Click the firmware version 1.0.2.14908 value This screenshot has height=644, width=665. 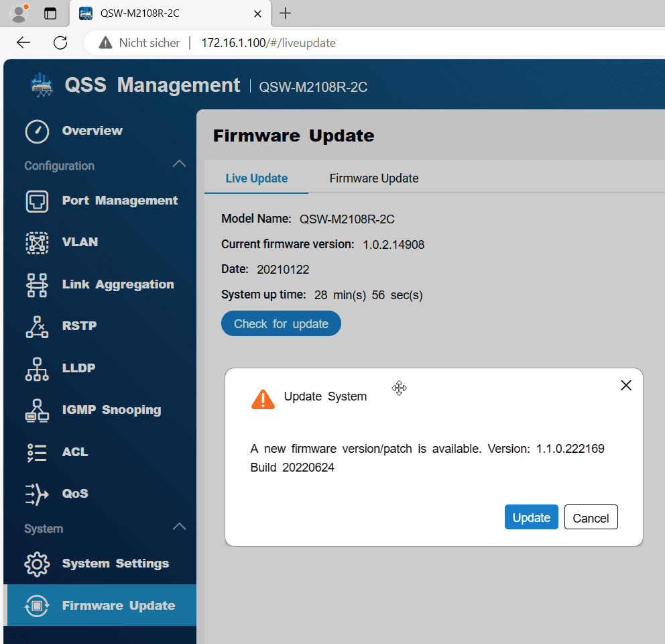tap(394, 245)
